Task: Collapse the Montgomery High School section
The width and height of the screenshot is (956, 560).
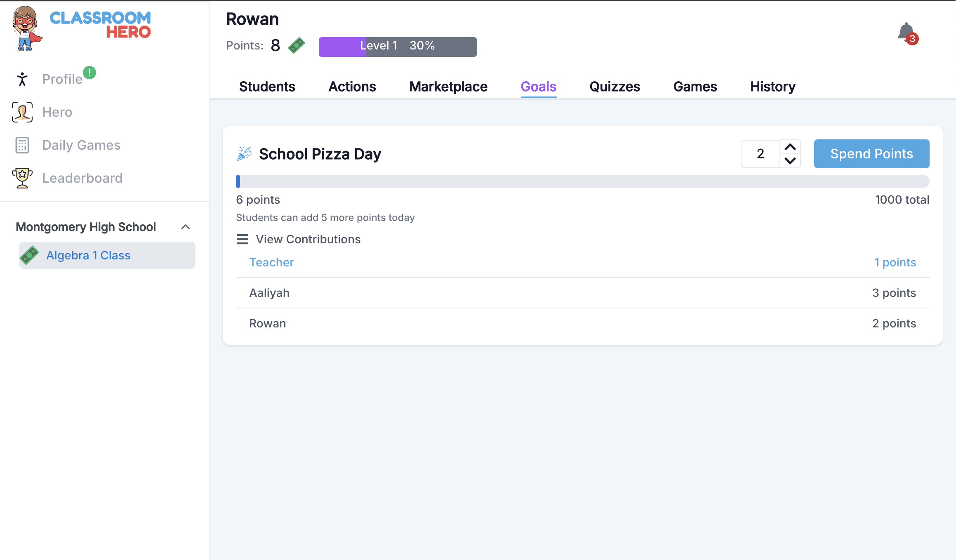Action: [186, 227]
